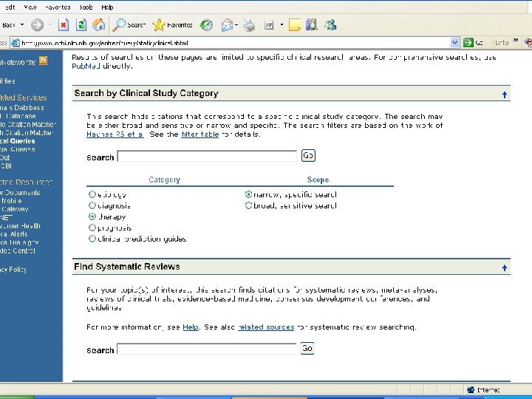
Task: Open Special Queries sidebar link
Action: (x=18, y=149)
